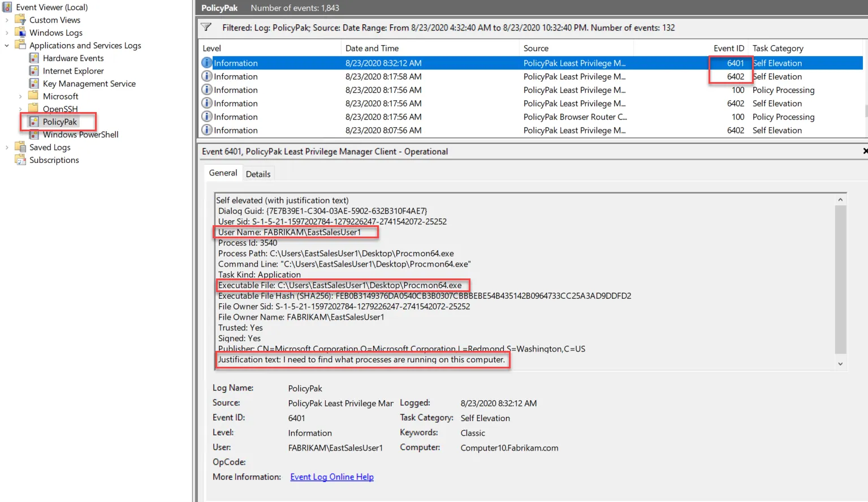The height and width of the screenshot is (502, 868).
Task: Sort events by Event ID column
Action: point(728,49)
